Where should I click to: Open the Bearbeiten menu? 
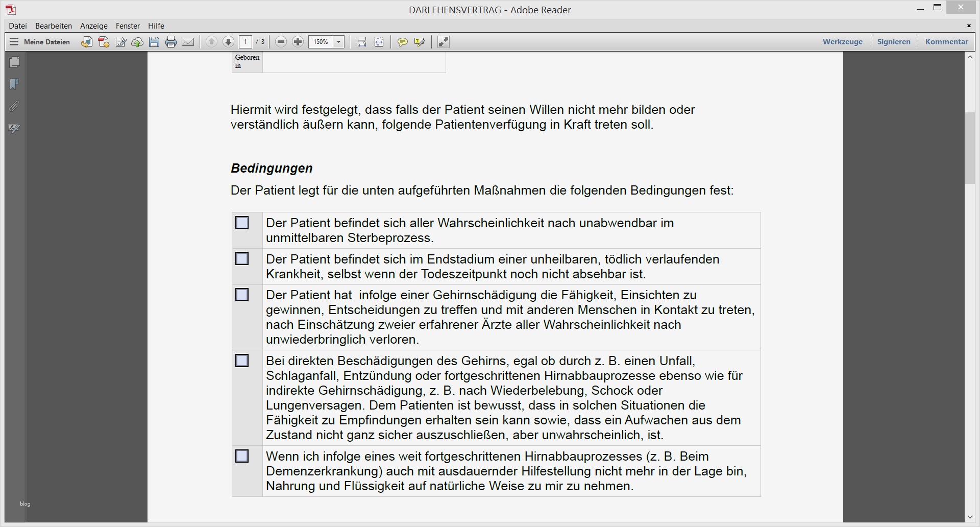point(53,26)
